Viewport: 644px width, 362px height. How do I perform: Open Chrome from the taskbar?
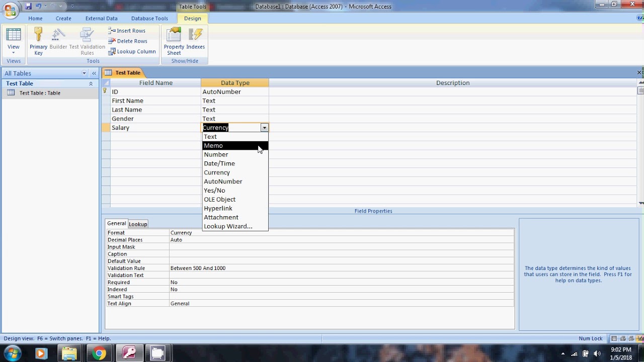pos(99,354)
